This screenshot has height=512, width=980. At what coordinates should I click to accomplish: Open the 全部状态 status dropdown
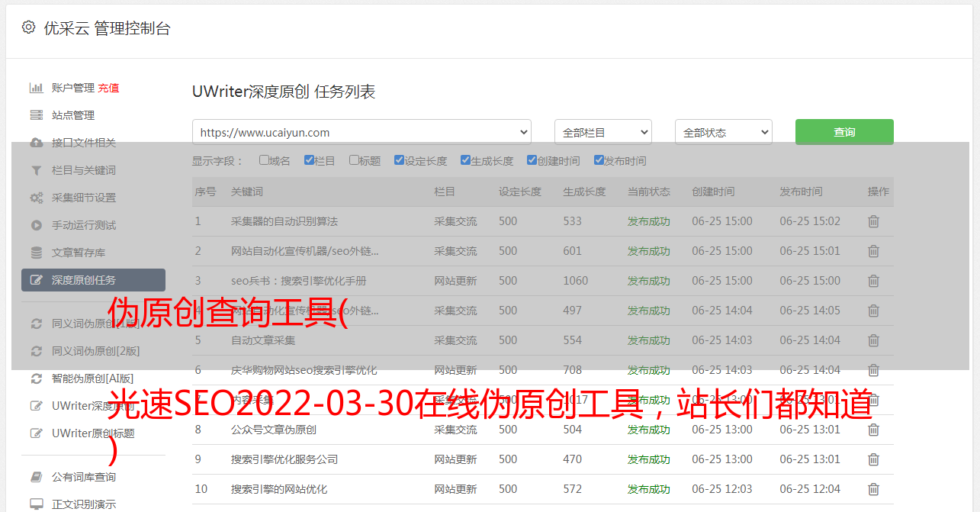(723, 132)
